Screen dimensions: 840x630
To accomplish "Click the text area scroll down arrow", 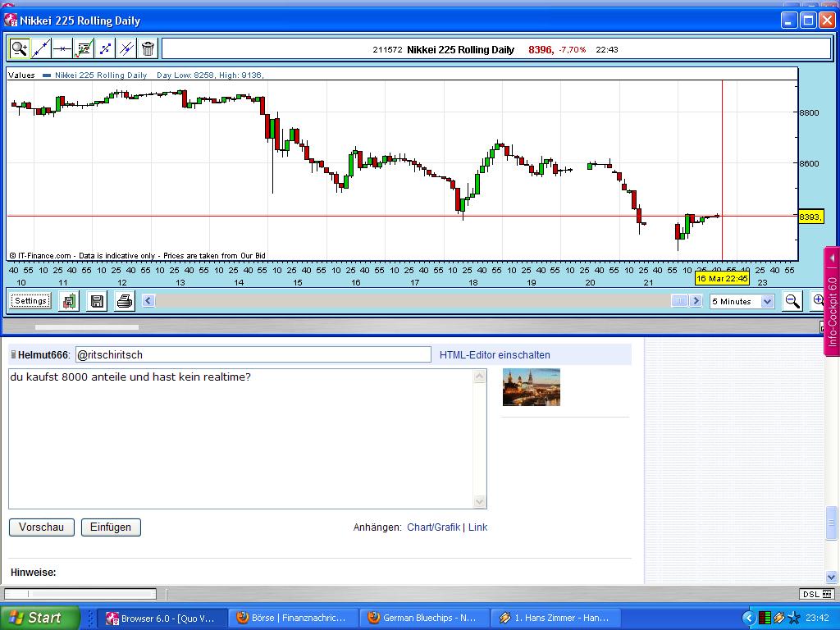I will point(479,501).
